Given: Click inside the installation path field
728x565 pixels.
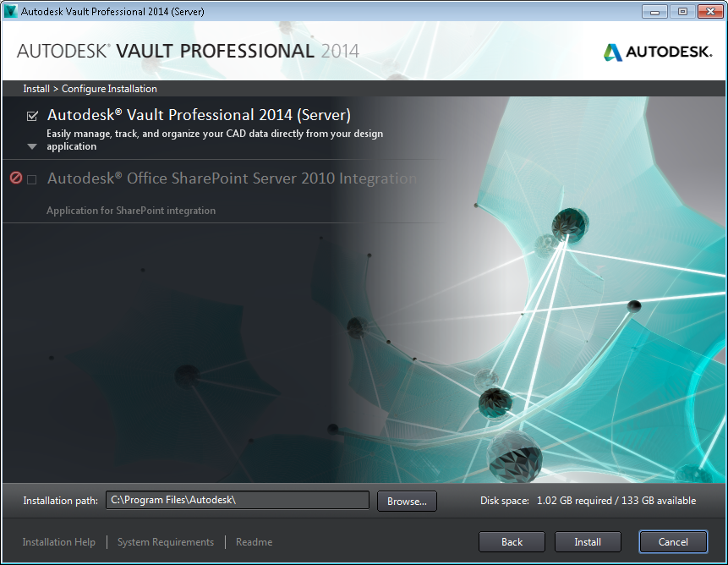Looking at the screenshot, I should [237, 500].
